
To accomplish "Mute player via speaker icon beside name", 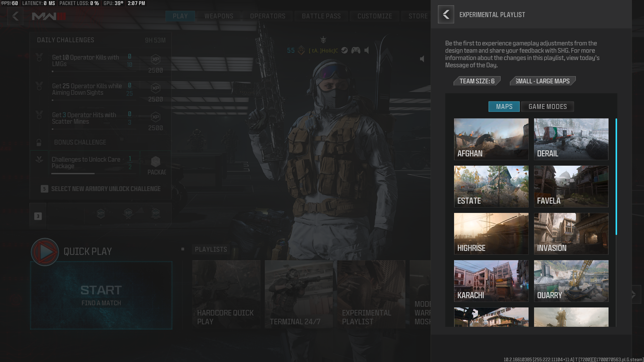I will pyautogui.click(x=367, y=50).
